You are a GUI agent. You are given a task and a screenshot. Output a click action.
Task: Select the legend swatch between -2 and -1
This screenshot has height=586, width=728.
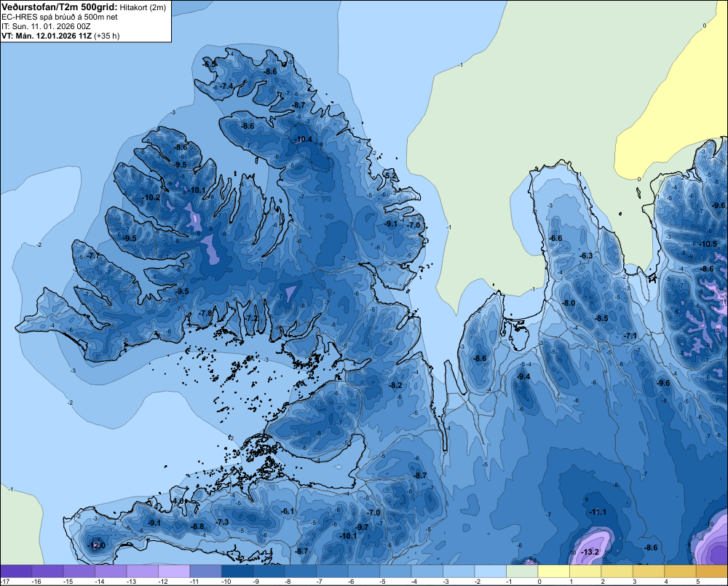coord(490,571)
